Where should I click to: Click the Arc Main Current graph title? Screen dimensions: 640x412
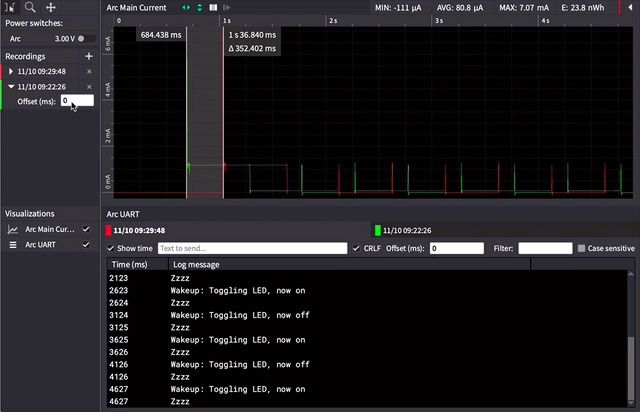click(x=136, y=8)
